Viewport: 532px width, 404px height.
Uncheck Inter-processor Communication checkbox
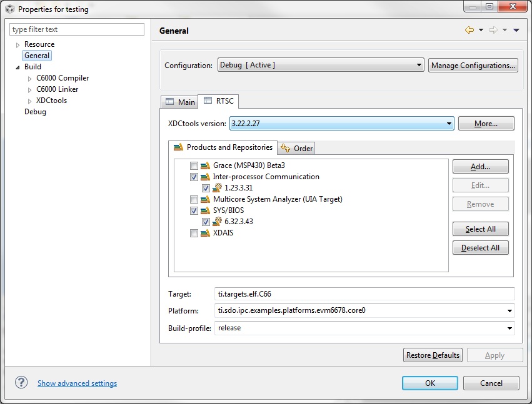click(194, 177)
